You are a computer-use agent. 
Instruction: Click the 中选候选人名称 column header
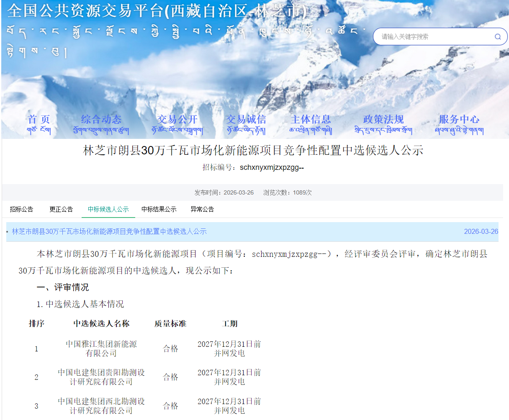pos(101,323)
